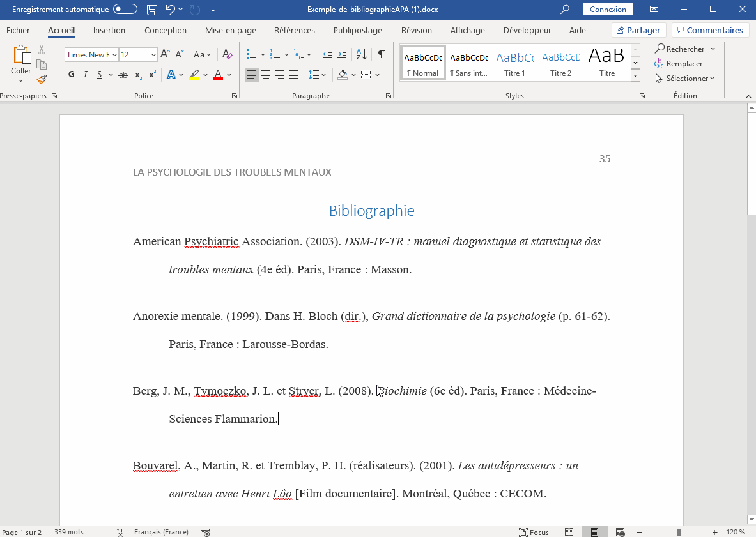Viewport: 756px width, 537px height.
Task: Undo the last action
Action: point(170,9)
